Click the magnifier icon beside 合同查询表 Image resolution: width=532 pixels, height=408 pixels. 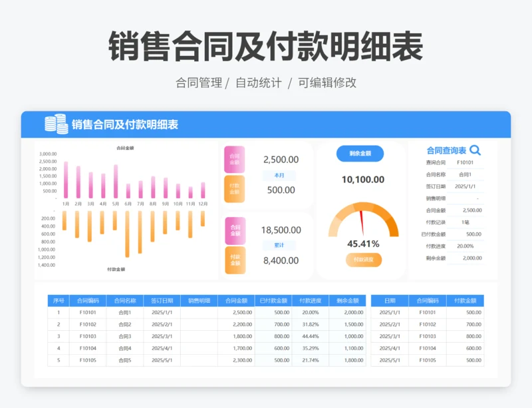pos(475,150)
